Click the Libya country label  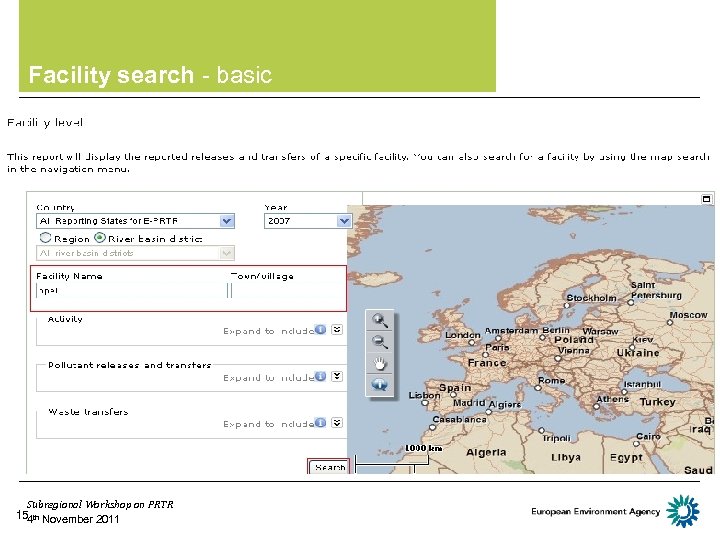pos(566,457)
